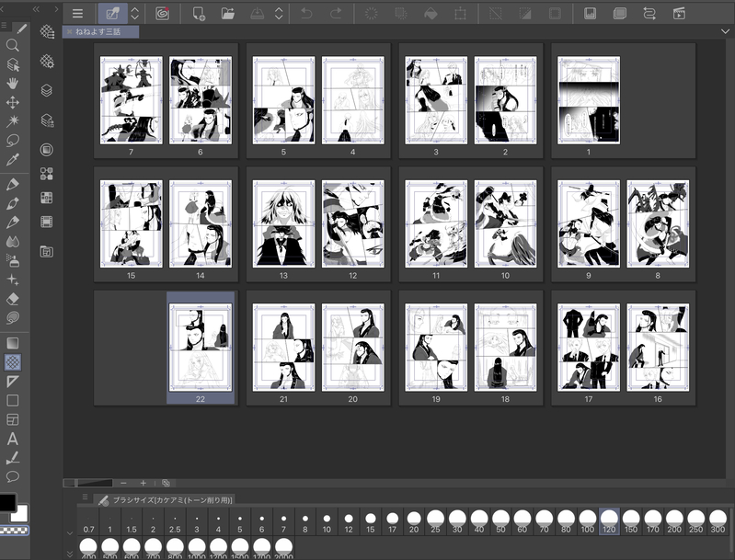735x560 pixels.
Task: Select the Move layer tool
Action: (13, 102)
